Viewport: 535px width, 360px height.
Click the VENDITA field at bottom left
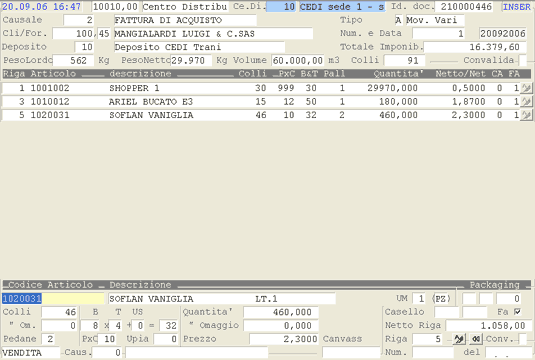30,352
